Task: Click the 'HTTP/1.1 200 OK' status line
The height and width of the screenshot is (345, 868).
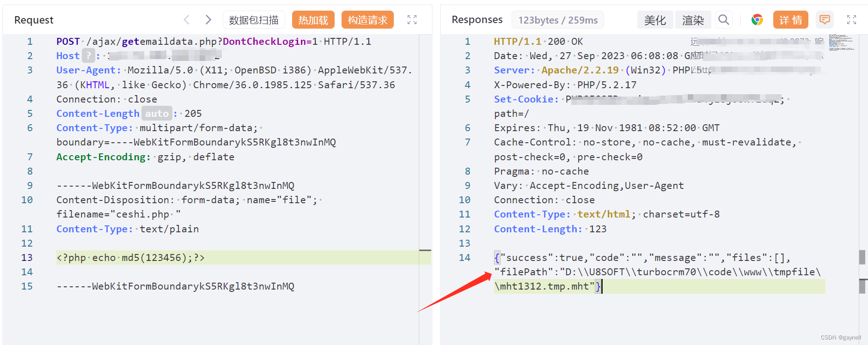Action: coord(538,42)
